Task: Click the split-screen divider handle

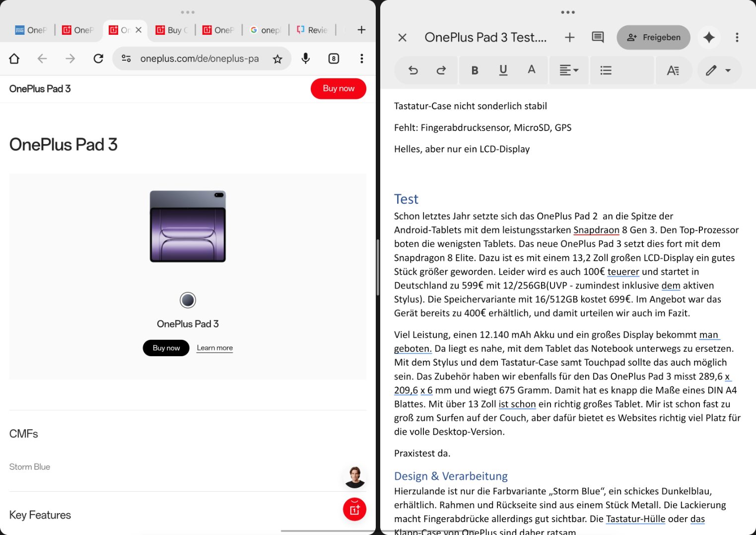Action: coord(378,267)
